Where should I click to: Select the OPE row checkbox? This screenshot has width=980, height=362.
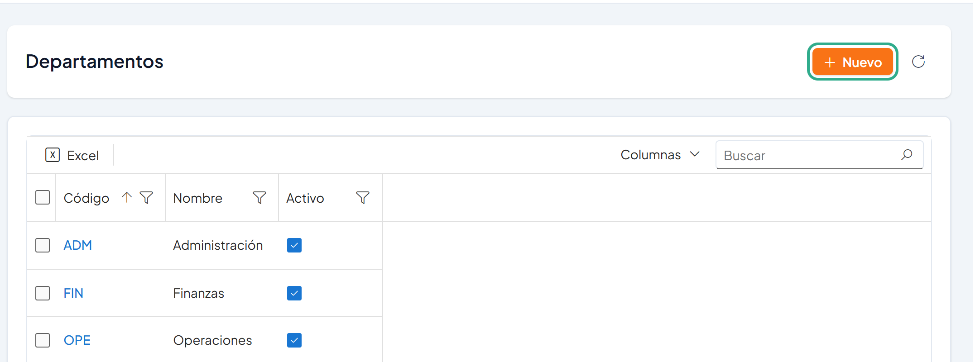click(x=43, y=340)
